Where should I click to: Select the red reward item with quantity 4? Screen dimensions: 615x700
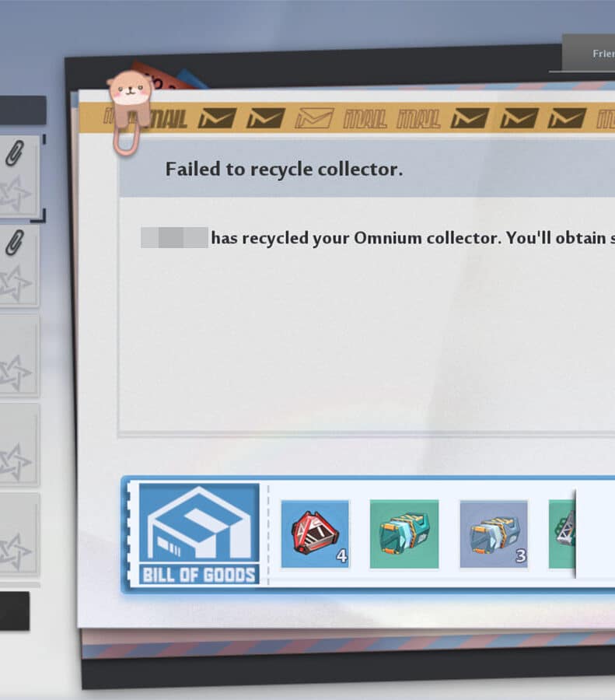(315, 534)
